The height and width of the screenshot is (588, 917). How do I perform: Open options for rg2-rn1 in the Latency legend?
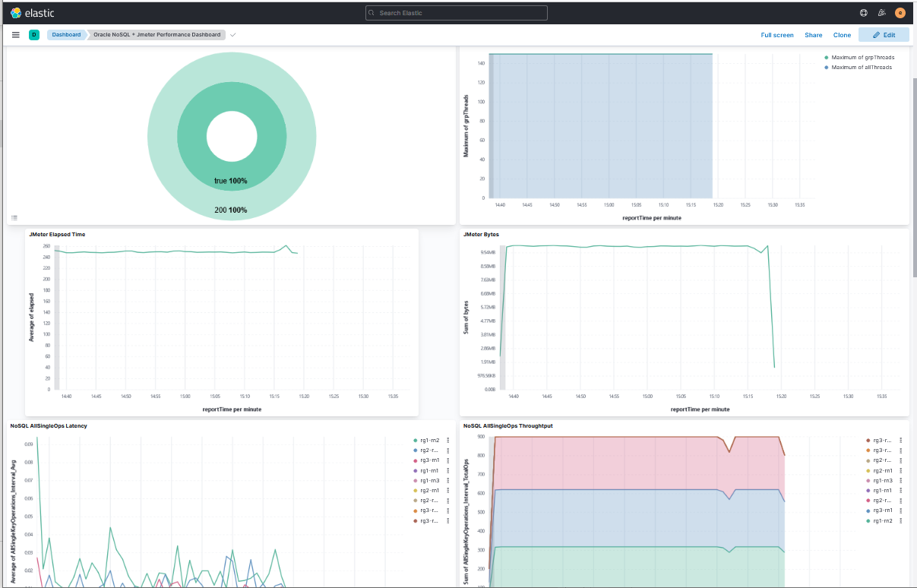[x=447, y=491]
